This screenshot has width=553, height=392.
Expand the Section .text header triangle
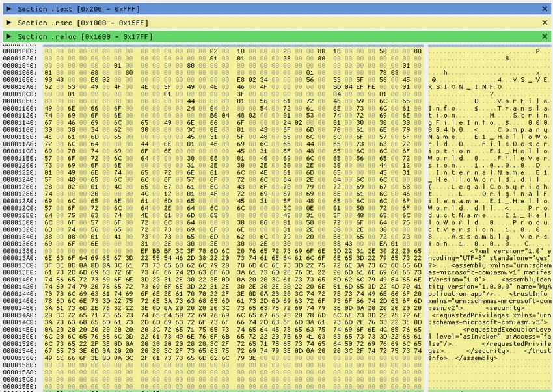9,9
